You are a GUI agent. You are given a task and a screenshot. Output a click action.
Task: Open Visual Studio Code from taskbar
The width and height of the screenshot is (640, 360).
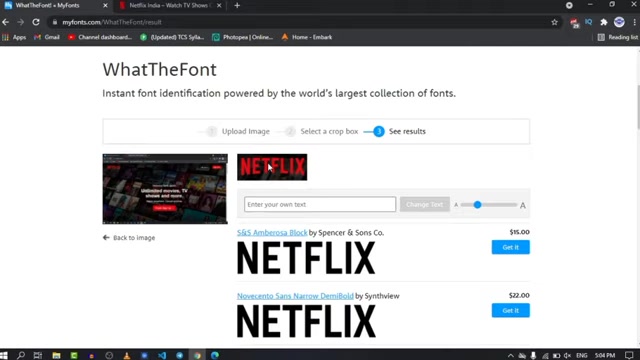(x=162, y=355)
